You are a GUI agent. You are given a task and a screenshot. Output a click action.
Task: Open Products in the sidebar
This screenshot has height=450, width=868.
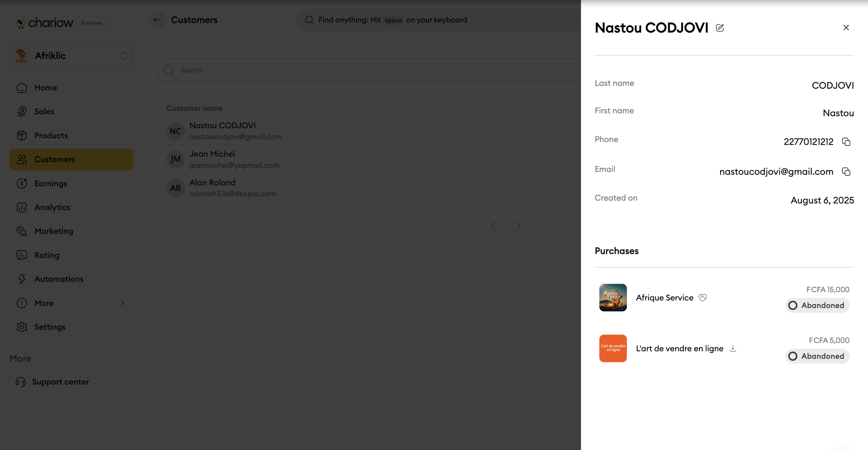point(71,135)
